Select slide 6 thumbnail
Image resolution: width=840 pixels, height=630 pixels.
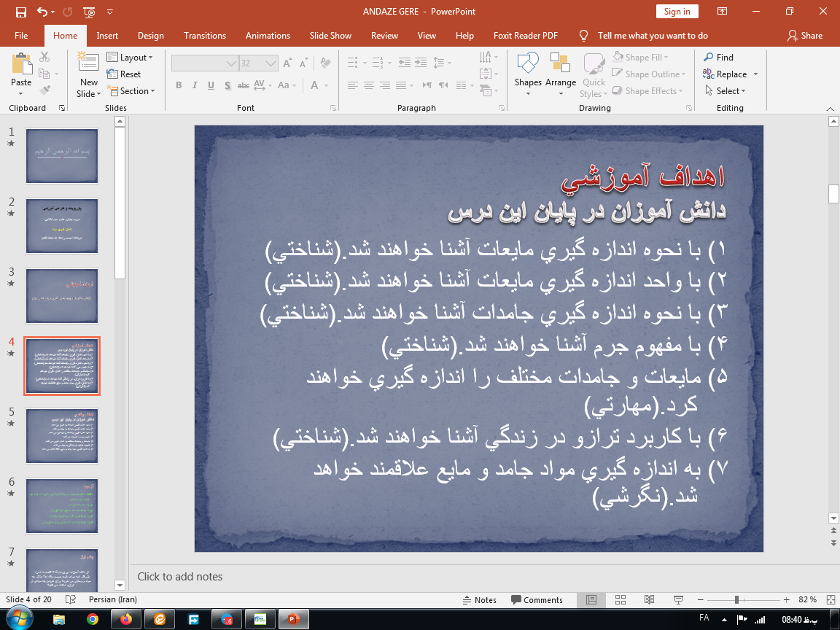(62, 505)
